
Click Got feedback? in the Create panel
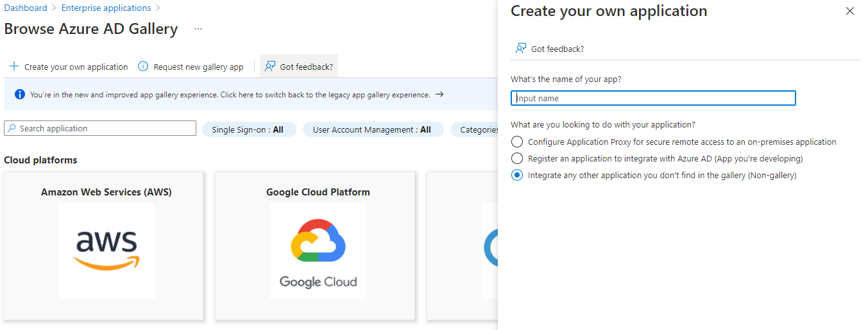click(x=550, y=49)
